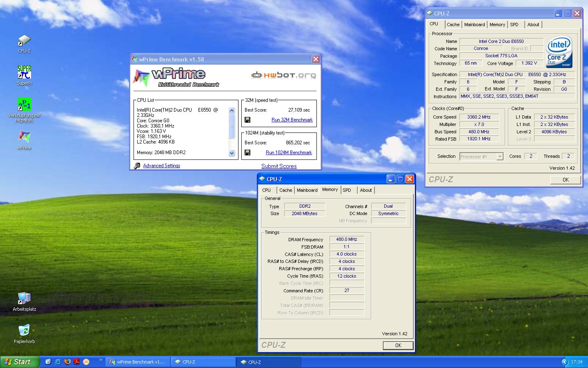This screenshot has width=588, height=368.
Task: Click the CPU List scroll-up arrow
Action: [232, 110]
